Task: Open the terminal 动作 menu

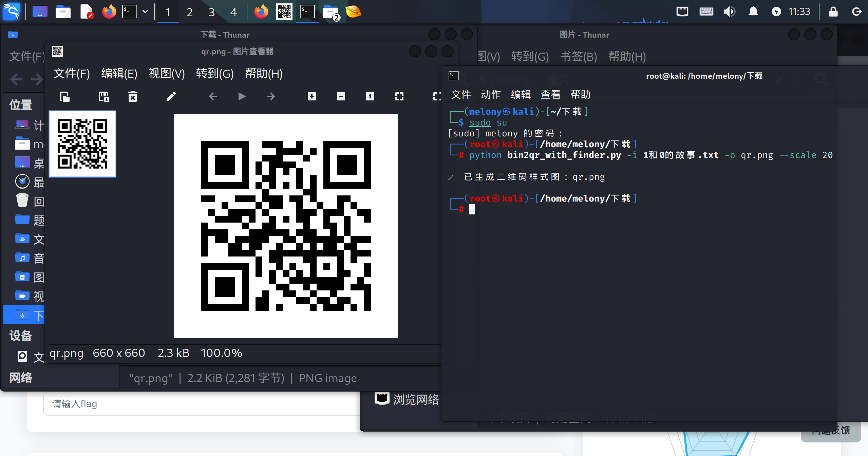Action: [491, 95]
